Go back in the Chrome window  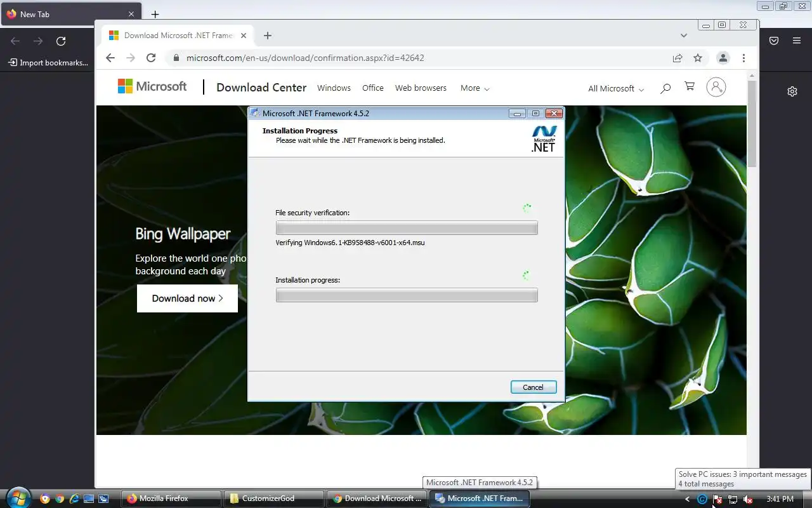pos(110,58)
